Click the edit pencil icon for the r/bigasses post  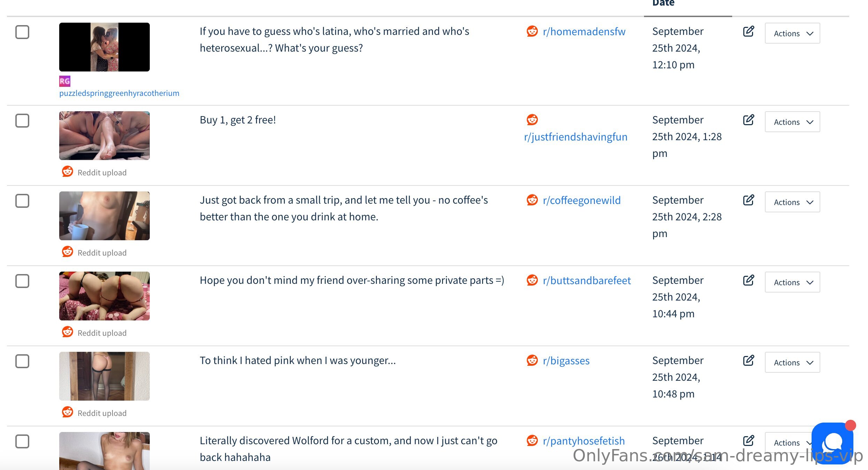click(749, 361)
